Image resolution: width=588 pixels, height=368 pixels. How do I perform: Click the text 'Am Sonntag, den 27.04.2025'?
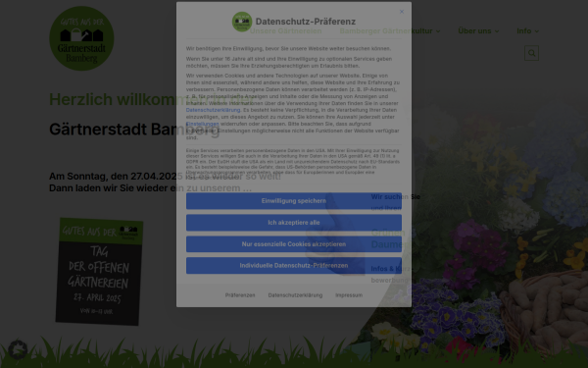click(116, 176)
